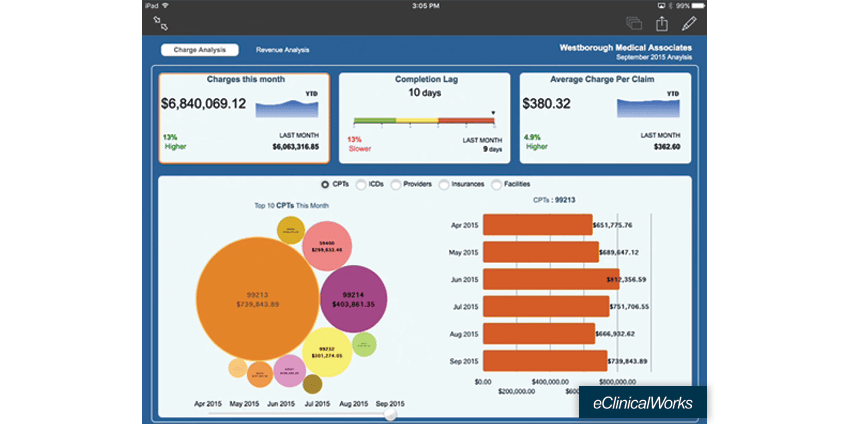Switch to Charge Analysis tab

[x=200, y=50]
